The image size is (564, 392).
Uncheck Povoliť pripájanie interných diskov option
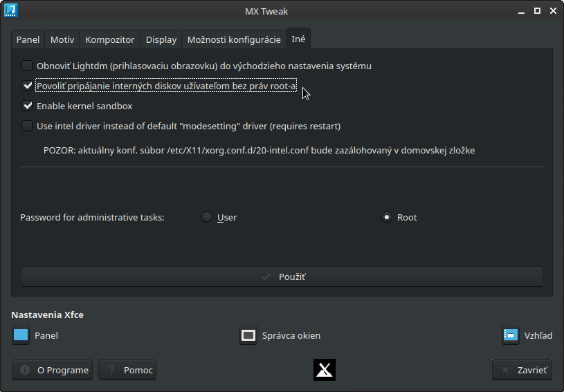[27, 86]
